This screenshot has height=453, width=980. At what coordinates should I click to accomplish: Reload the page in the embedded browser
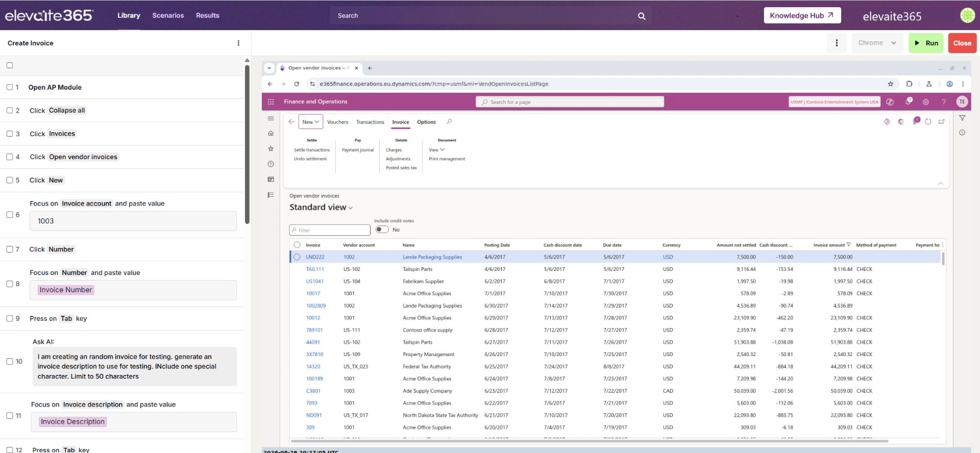297,84
